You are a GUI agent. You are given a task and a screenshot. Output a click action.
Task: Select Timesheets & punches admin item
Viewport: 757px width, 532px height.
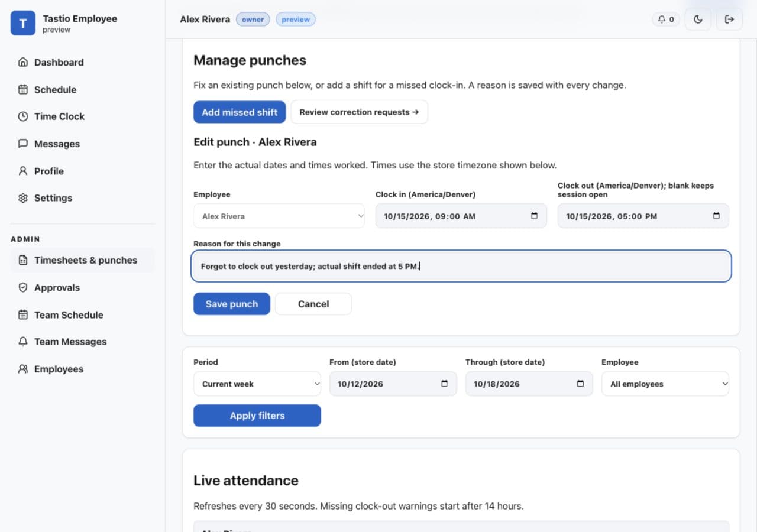pyautogui.click(x=83, y=260)
